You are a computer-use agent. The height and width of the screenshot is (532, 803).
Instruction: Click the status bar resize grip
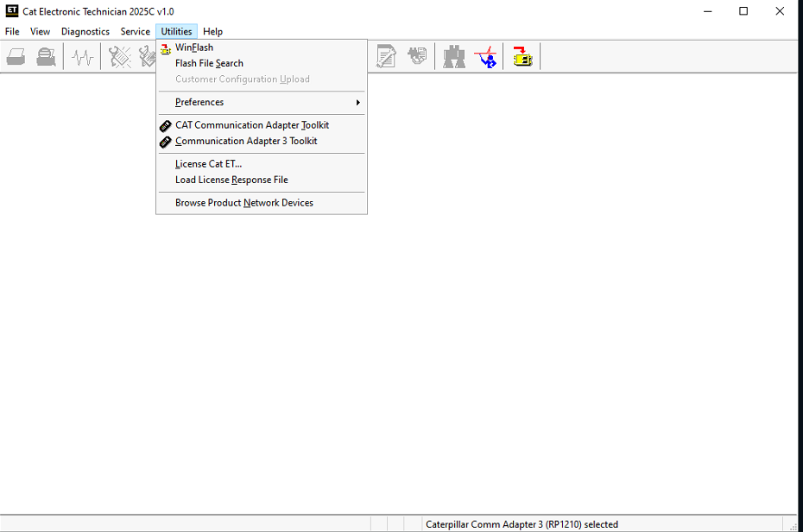[794, 525]
